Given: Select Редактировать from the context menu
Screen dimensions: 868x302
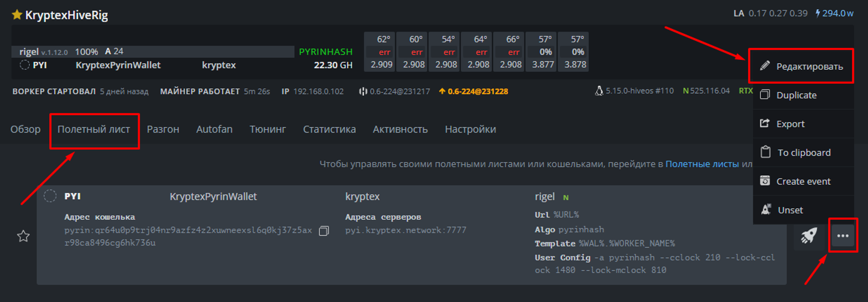Looking at the screenshot, I should click(x=801, y=66).
